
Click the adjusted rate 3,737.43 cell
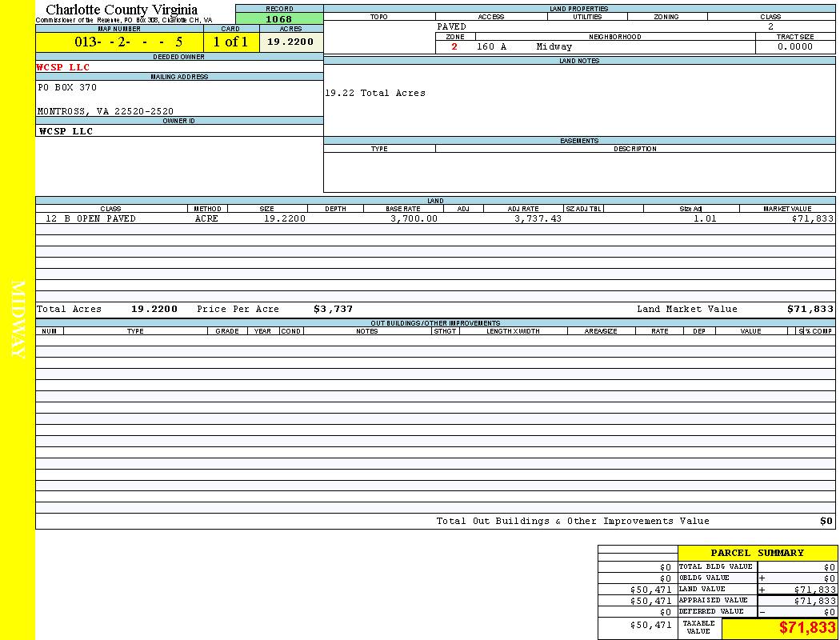538,218
